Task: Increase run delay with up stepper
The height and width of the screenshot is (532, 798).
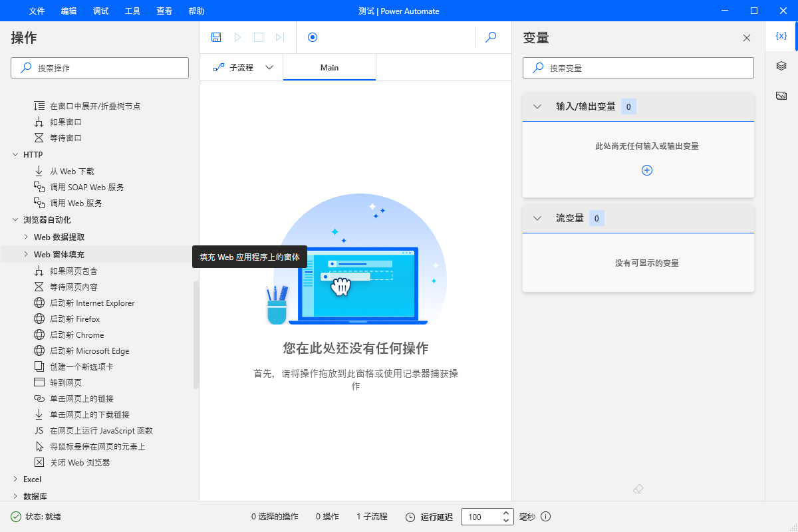Action: pos(506,513)
